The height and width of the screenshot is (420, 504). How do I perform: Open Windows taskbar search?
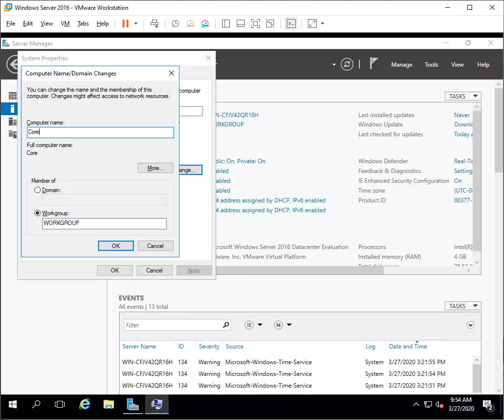[36, 404]
